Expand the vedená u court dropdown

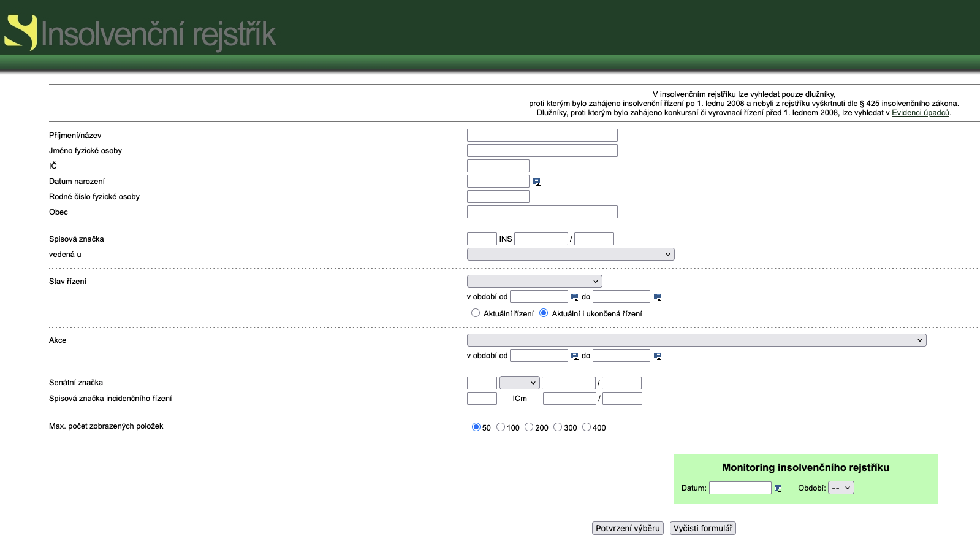[x=570, y=254]
